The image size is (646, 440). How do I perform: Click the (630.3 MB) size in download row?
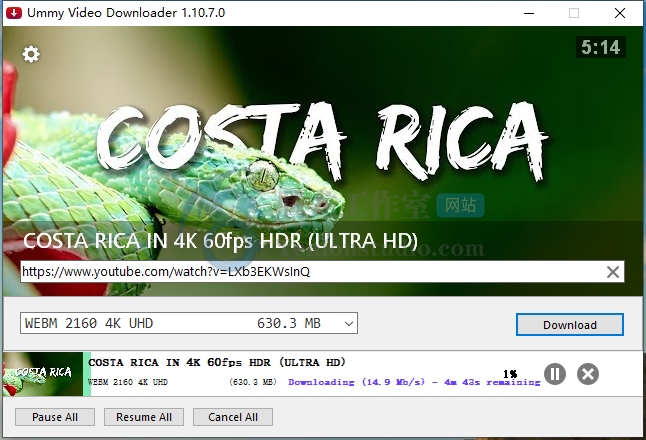tap(253, 382)
